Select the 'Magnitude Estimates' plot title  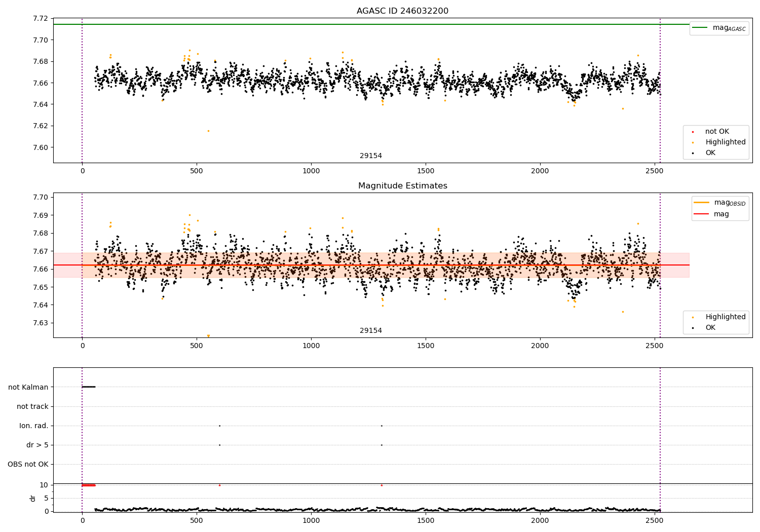coord(402,186)
